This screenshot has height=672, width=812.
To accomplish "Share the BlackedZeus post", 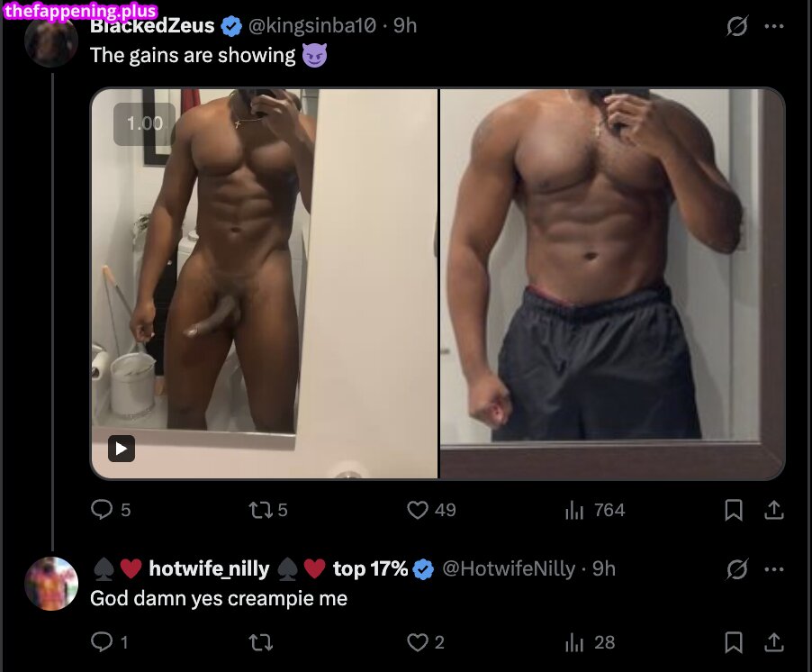I will (x=773, y=510).
